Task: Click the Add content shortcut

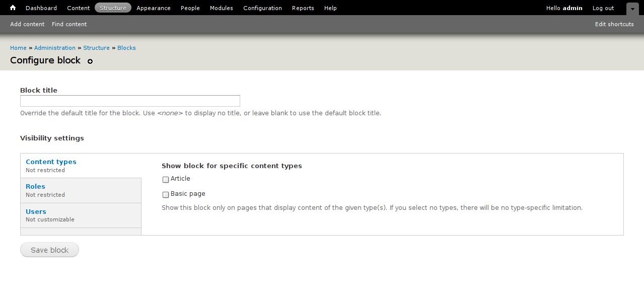Action: (x=27, y=24)
